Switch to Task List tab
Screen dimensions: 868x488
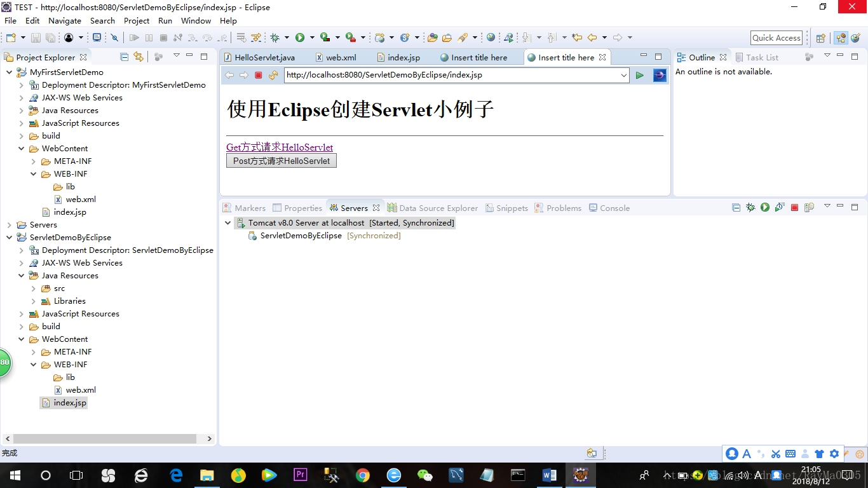(x=756, y=57)
